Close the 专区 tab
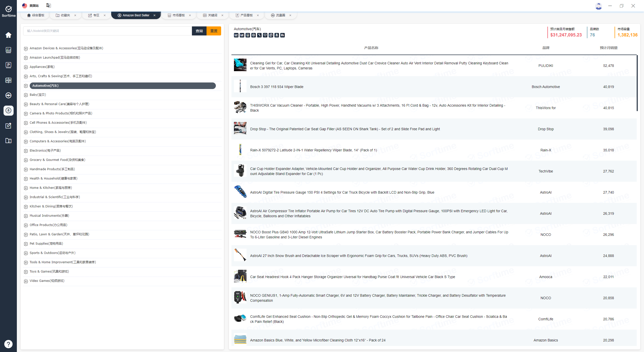644x352 pixels. [x=105, y=15]
